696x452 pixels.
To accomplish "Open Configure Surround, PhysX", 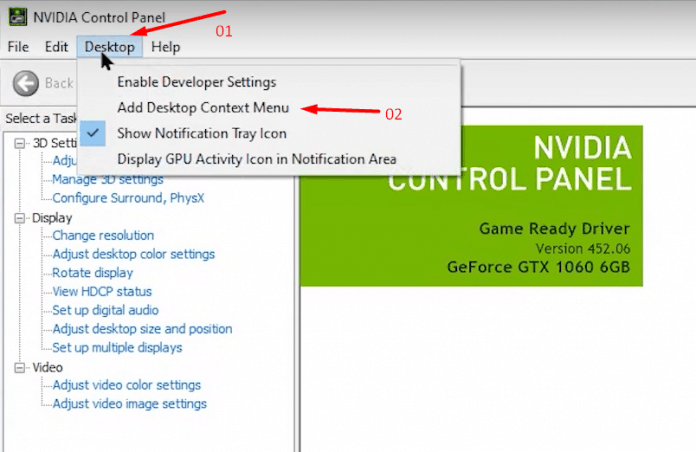I will pos(128,198).
